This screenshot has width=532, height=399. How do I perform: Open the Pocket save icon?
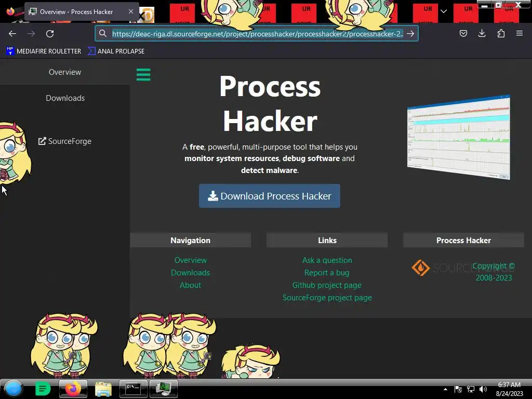point(463,33)
